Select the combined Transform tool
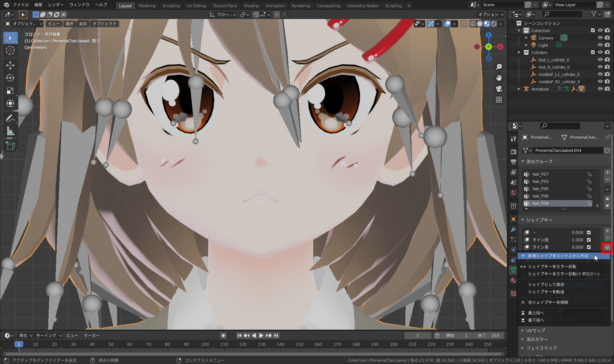Screen dimensions: 614x364 [10, 103]
